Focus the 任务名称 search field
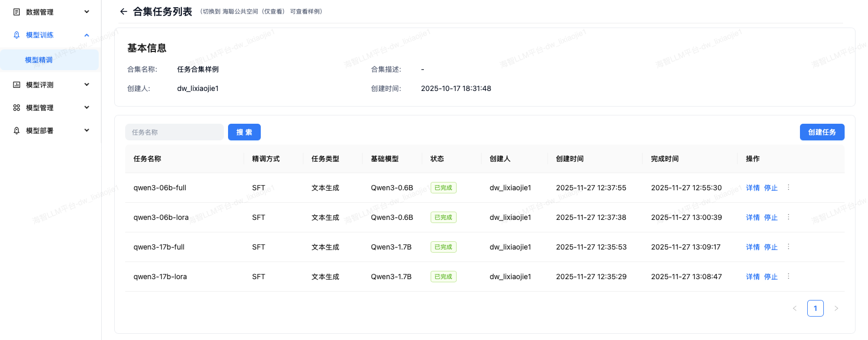 pos(174,132)
